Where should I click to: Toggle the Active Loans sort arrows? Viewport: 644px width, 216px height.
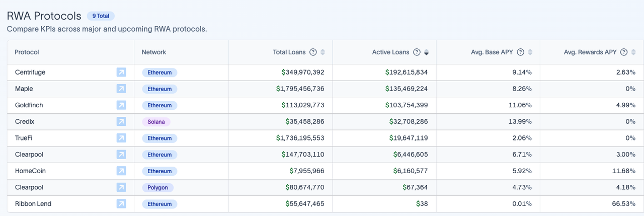427,52
